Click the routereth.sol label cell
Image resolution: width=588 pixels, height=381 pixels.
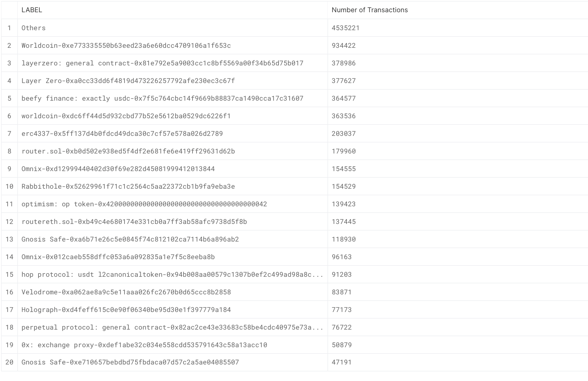tap(134, 222)
